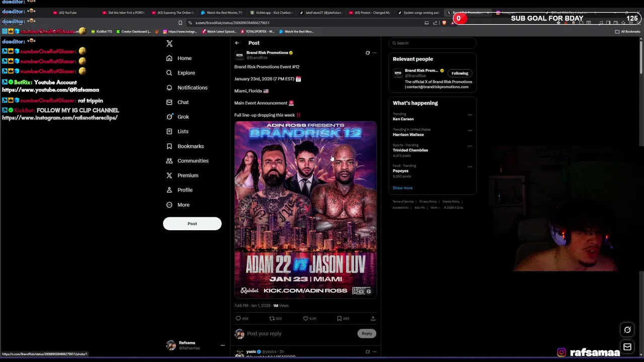Click the browser address bar URL
Image resolution: width=644 pixels, height=362 pixels.
[232, 23]
